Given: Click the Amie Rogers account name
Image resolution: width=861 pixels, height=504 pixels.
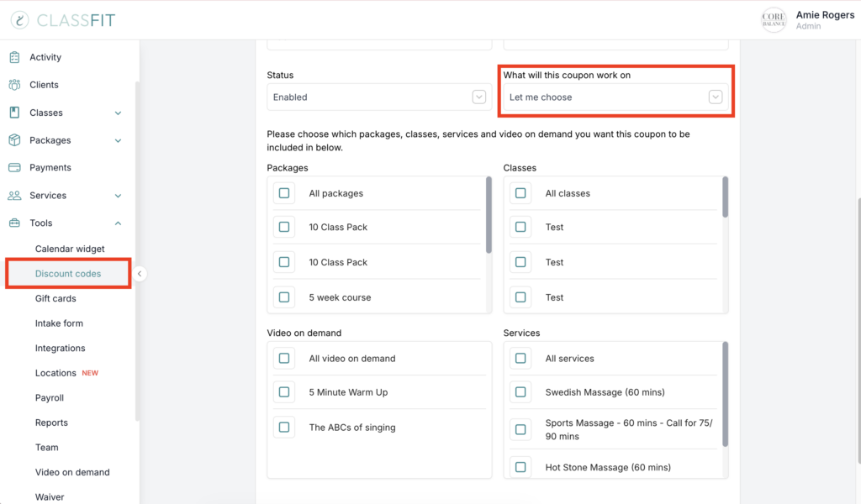Looking at the screenshot, I should tap(825, 15).
